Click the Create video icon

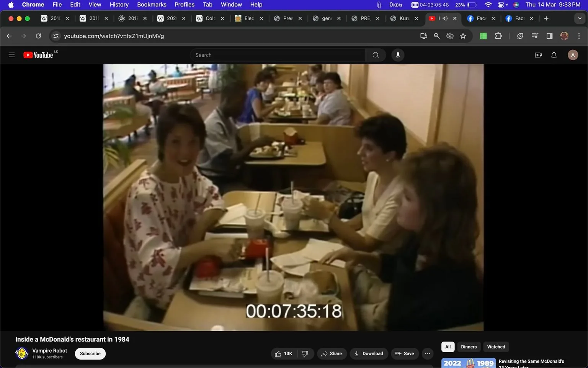tap(538, 55)
